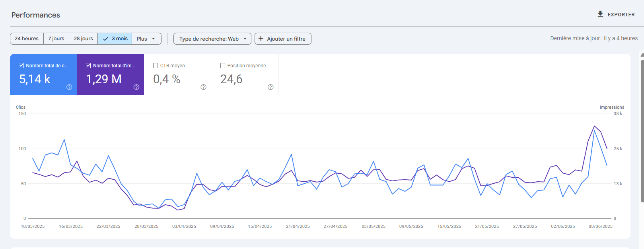The image size is (644, 249).
Task: Click checkmark icon on 3 mois tab
Action: (x=105, y=39)
